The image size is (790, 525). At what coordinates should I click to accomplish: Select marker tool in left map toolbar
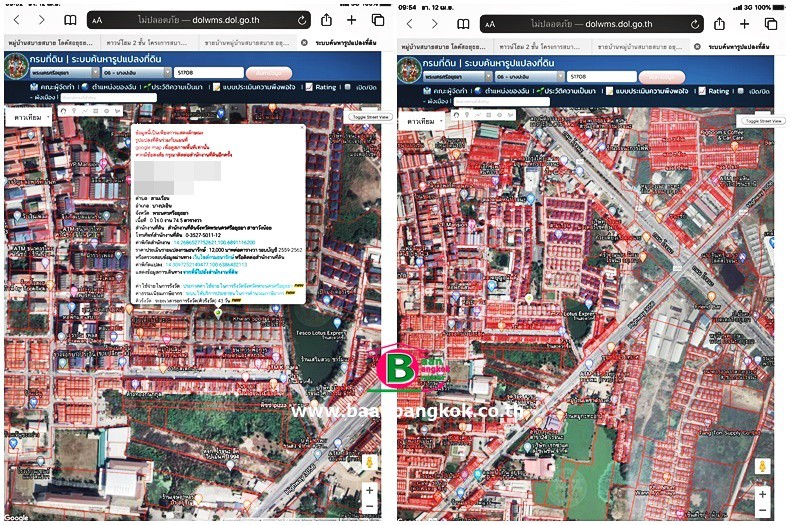point(74,111)
